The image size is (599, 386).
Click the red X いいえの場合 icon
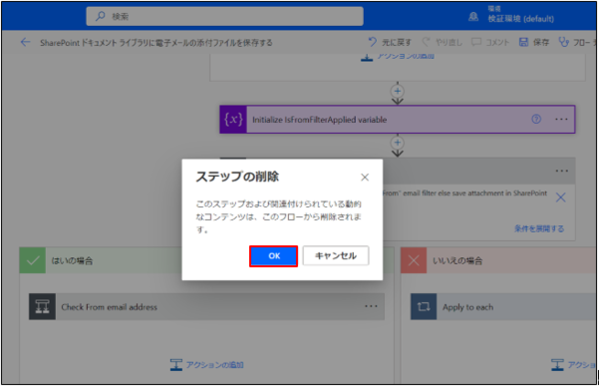coord(413,261)
